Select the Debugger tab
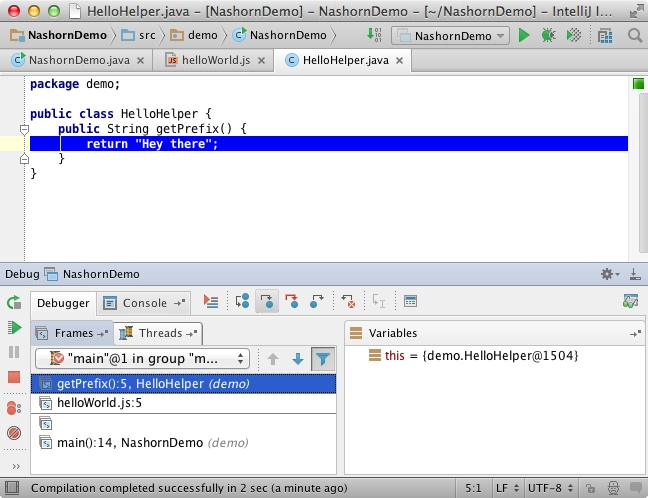The height and width of the screenshot is (498, 648). [x=63, y=303]
